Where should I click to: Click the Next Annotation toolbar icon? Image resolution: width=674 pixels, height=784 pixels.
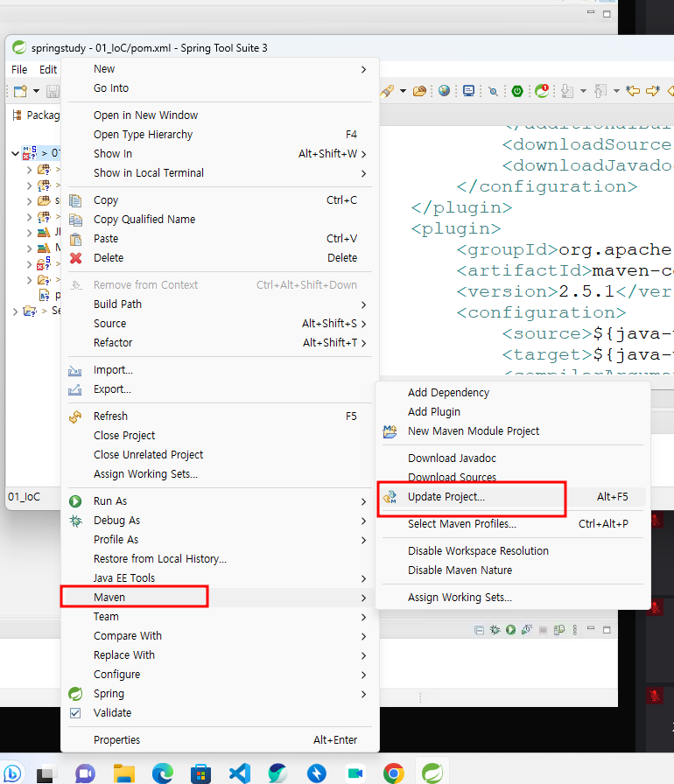(567, 91)
